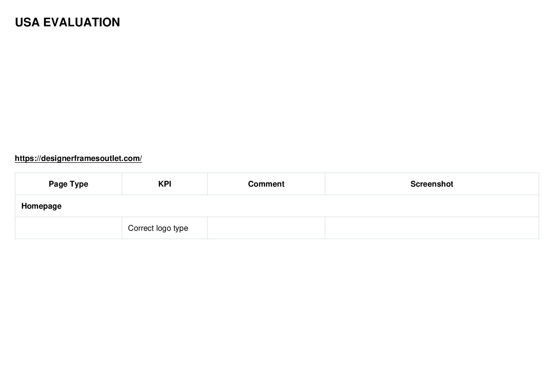The height and width of the screenshot is (392, 554).
Task: Click the word logo in KPI cell
Action: click(x=164, y=228)
